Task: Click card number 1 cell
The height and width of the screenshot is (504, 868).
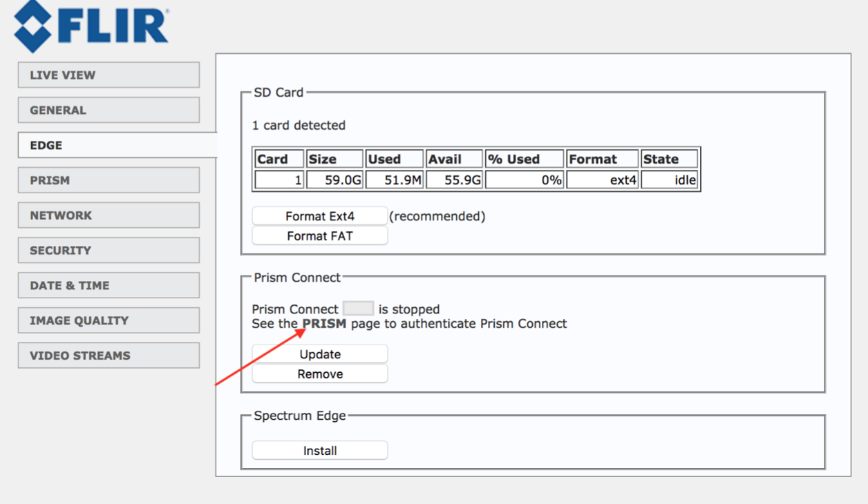Action: click(279, 180)
